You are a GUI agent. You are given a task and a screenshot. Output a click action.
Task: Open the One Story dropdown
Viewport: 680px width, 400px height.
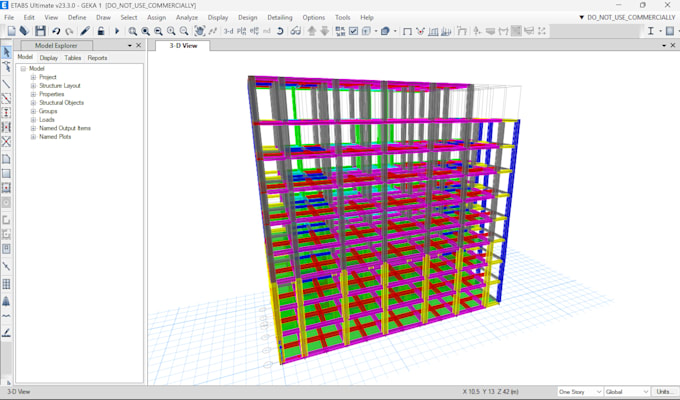pyautogui.click(x=580, y=392)
